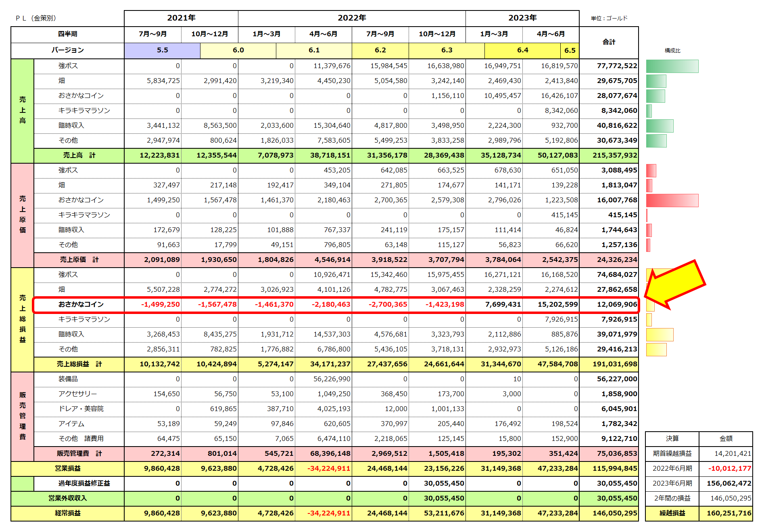
Task: Click the 経常損益 row label
Action: (x=68, y=513)
